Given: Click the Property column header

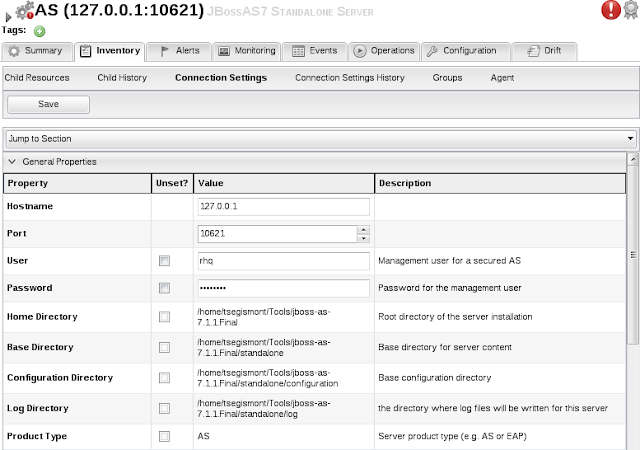Looking at the screenshot, I should pos(77,183).
